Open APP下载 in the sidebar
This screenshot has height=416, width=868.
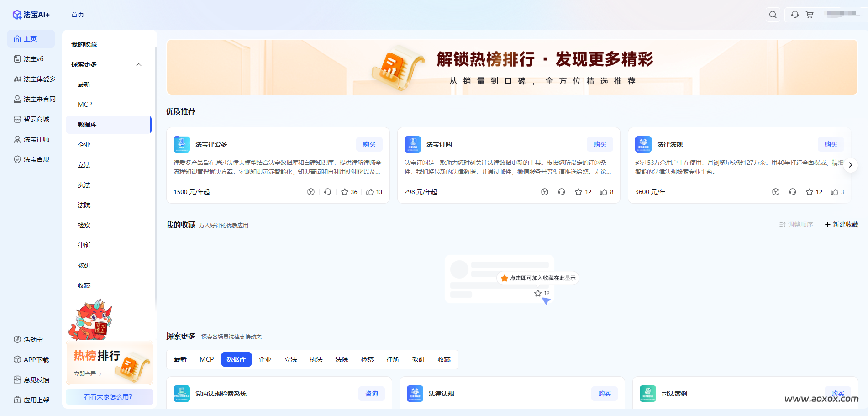pos(31,360)
